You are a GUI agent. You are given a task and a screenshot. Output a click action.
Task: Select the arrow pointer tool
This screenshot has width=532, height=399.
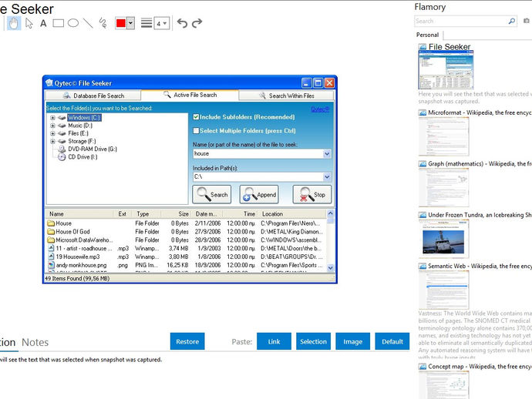point(29,23)
